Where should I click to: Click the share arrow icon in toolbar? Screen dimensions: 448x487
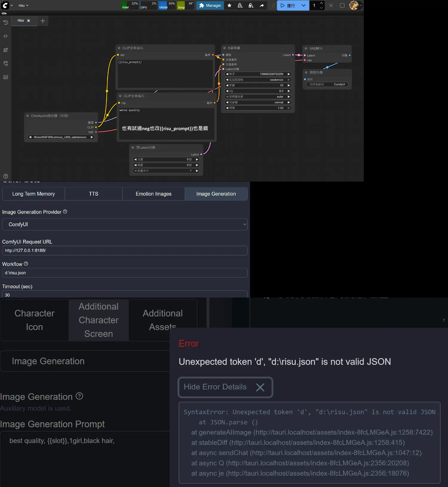[x=262, y=5]
